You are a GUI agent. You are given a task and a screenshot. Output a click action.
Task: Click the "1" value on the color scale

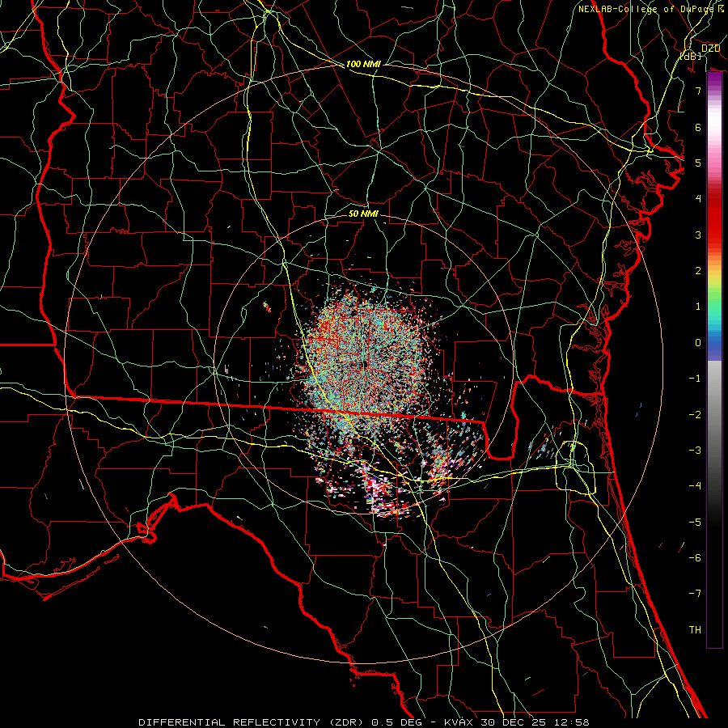pyautogui.click(x=698, y=307)
